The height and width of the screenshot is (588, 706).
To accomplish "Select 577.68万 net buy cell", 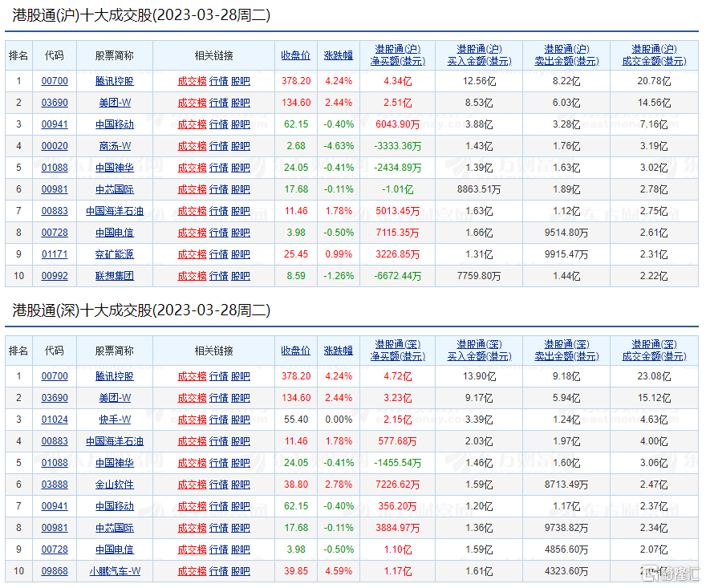I will pyautogui.click(x=398, y=440).
